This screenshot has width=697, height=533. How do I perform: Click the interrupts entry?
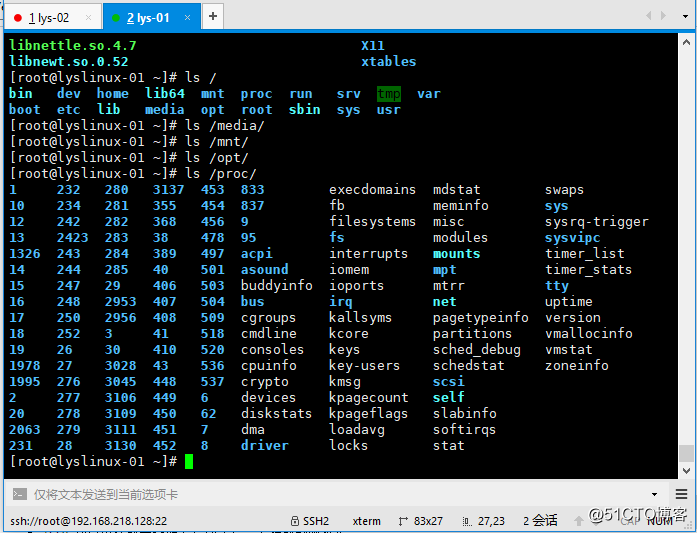point(369,253)
